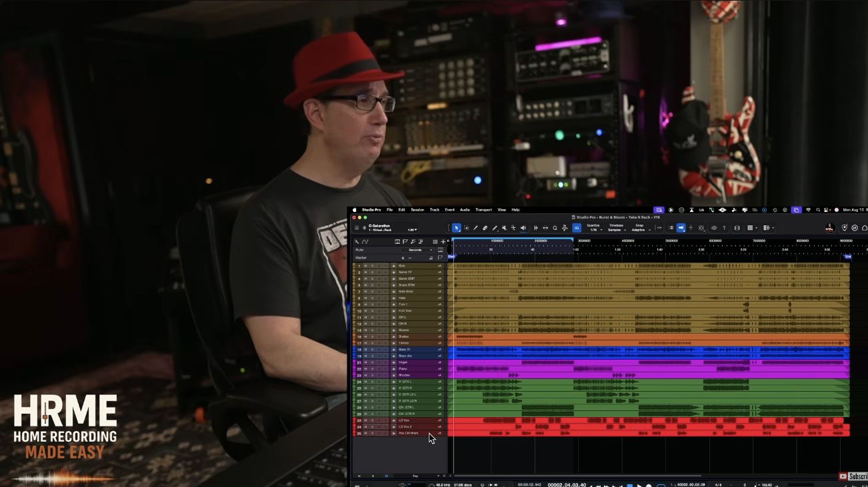Open the wrench track settings icon
Image resolution: width=868 pixels, height=487 pixels.
pos(357,242)
